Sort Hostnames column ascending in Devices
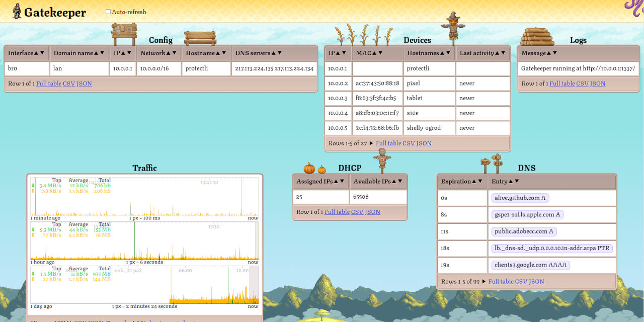This screenshot has height=322, width=644. (x=443, y=53)
